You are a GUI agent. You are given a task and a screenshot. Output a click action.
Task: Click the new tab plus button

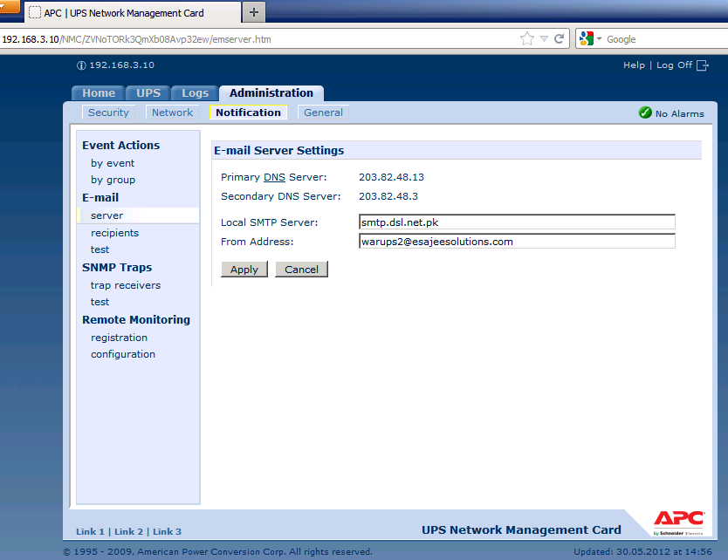[x=253, y=12]
